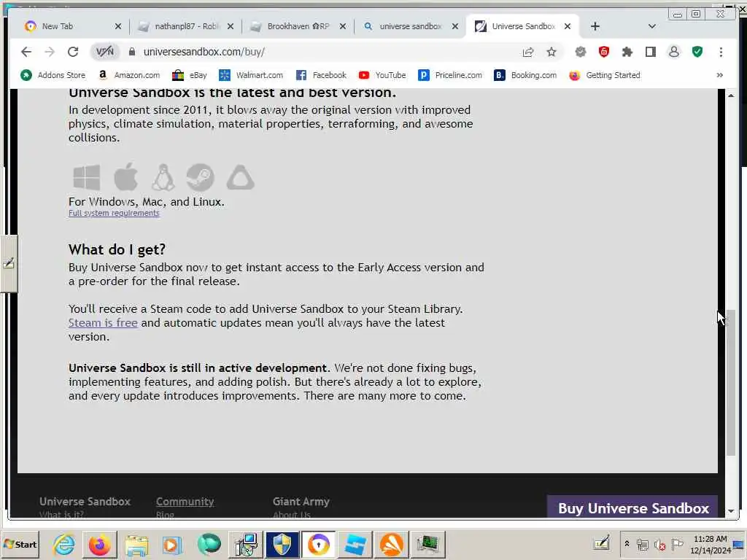Open the Roblox Studio taskbar icon

(355, 544)
